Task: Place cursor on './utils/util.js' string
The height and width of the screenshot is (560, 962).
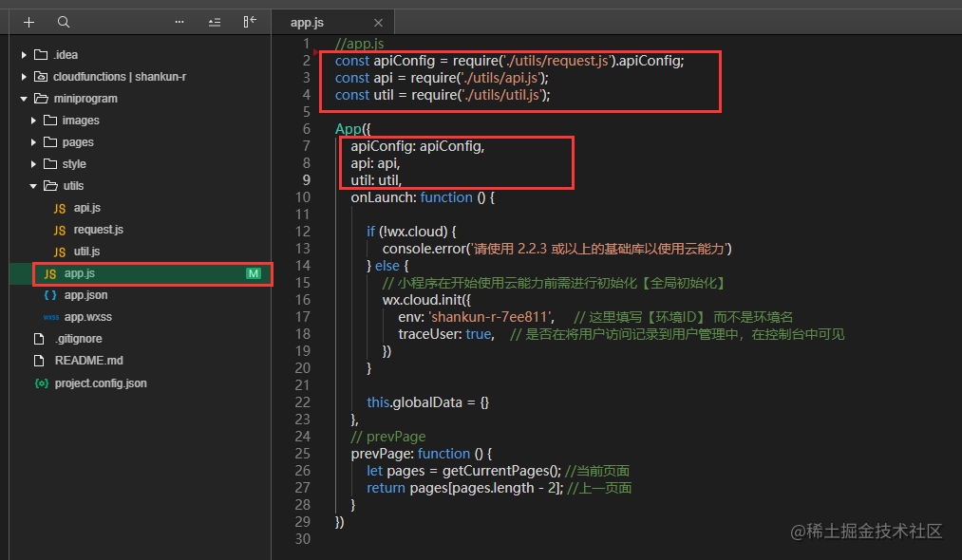Action: click(501, 95)
